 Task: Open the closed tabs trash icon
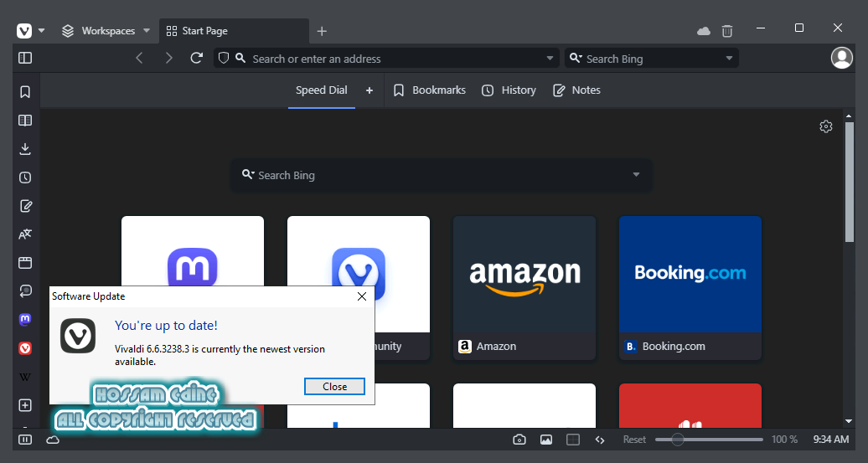(727, 32)
